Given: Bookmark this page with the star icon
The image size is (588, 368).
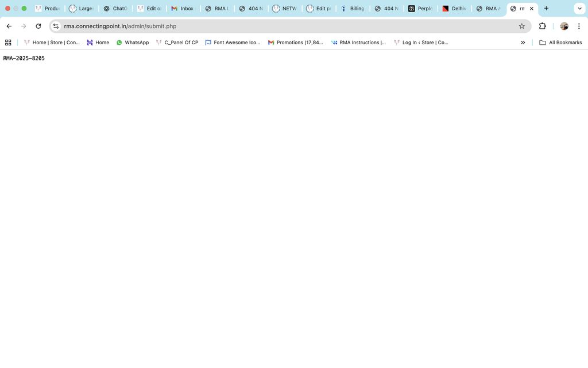Looking at the screenshot, I should [521, 26].
